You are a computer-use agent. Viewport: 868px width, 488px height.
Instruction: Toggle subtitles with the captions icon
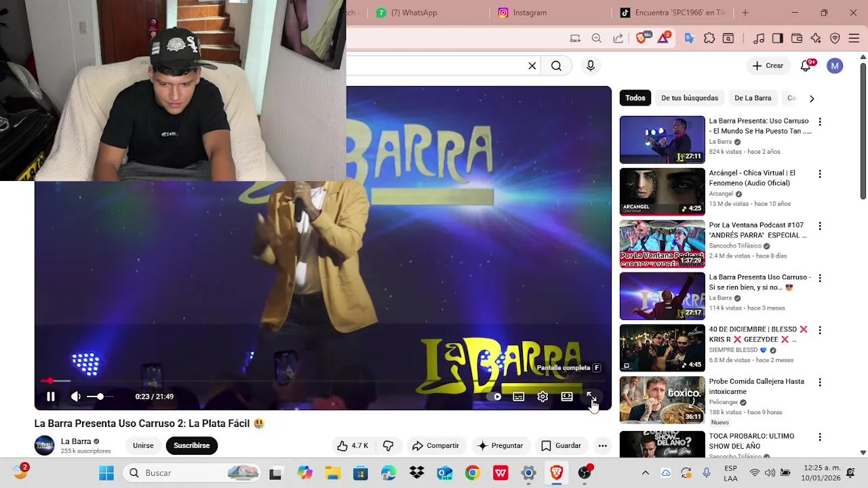519,397
